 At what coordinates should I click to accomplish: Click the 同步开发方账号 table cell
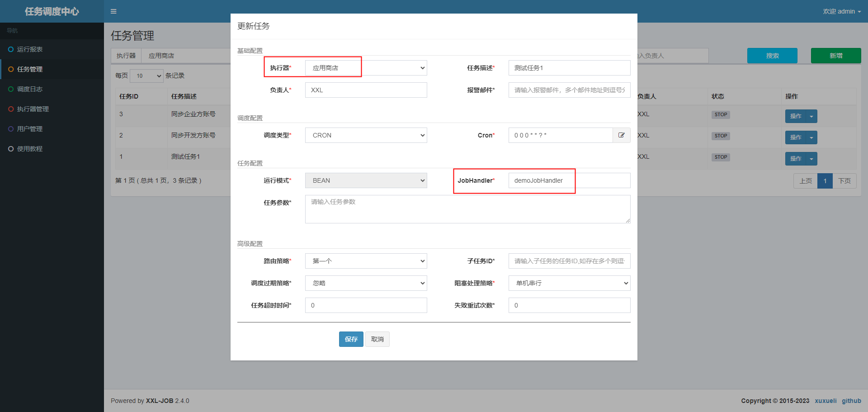pyautogui.click(x=193, y=135)
